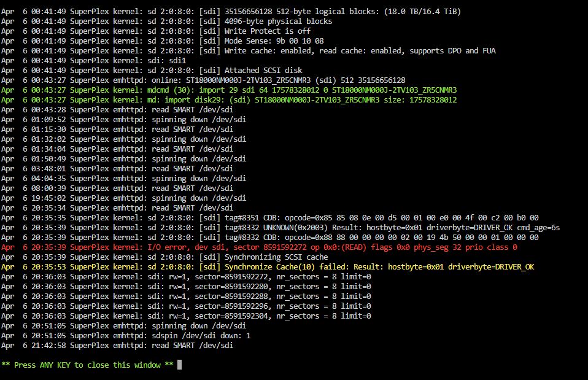Click the sector=8591592272 nr_sectors line

pos(186,276)
